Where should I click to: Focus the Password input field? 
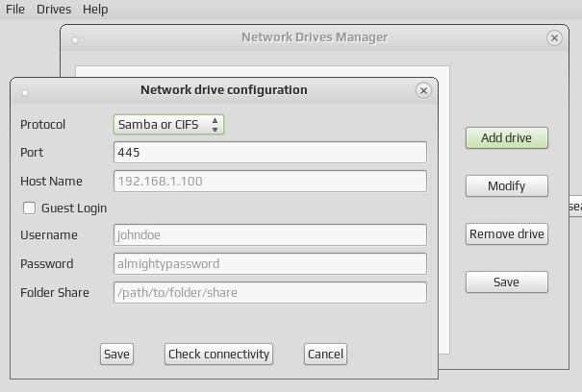pyautogui.click(x=270, y=263)
